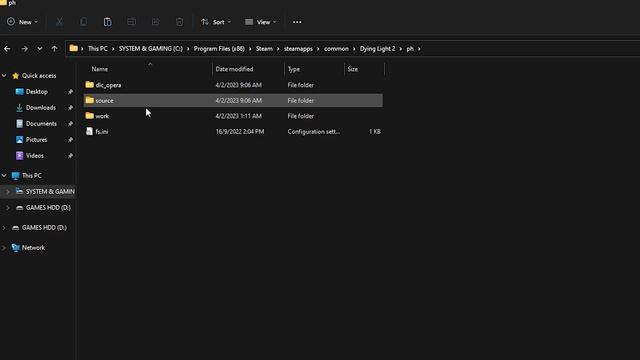Expand the indented GAMES HDD (D:) node

8,208
